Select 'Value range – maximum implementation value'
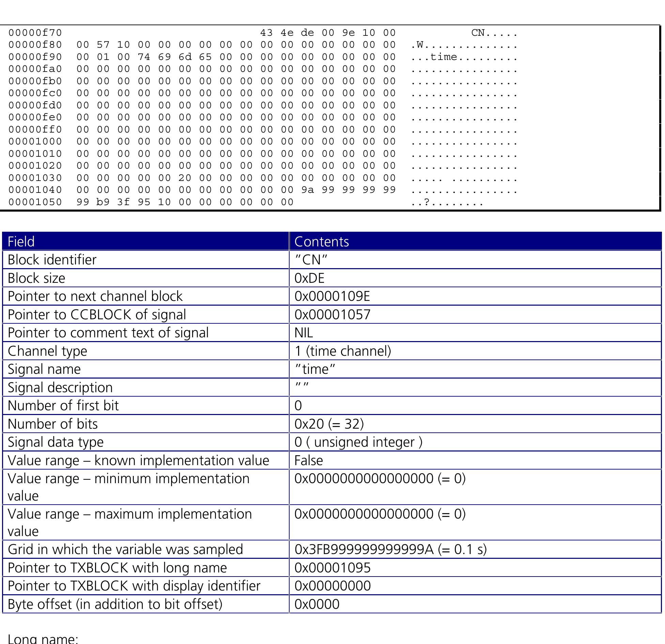Screen dimensions: 665x644 [x=145, y=523]
